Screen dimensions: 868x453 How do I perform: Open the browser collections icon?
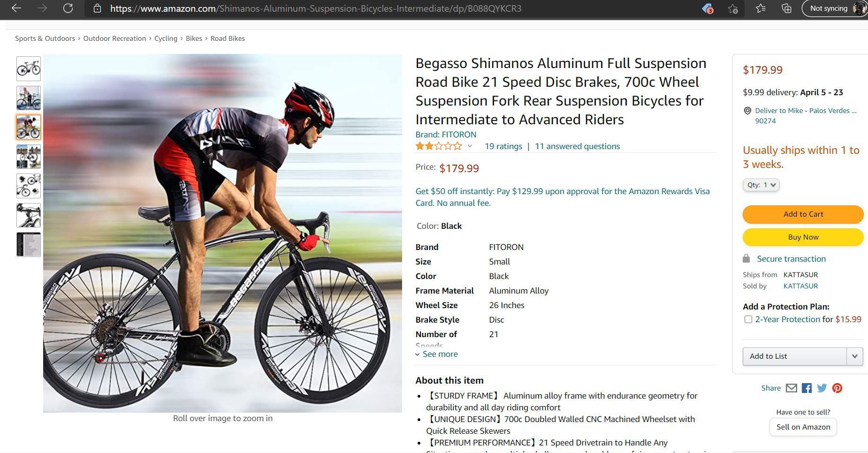click(786, 8)
